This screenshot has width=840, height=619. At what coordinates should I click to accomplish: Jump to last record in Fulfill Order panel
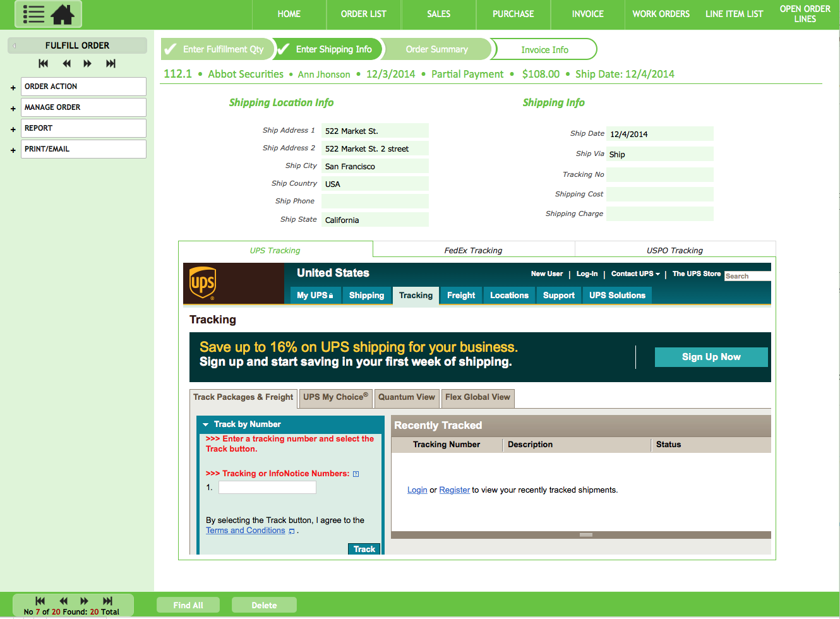click(111, 63)
